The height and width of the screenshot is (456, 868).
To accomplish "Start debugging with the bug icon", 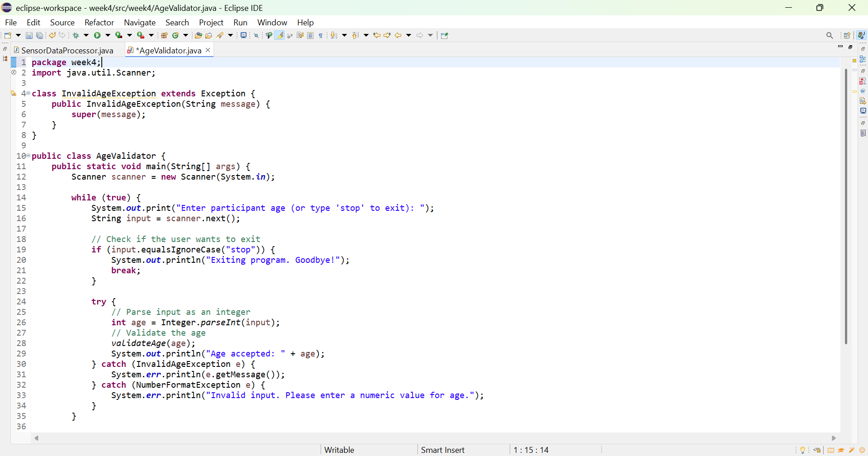I will pyautogui.click(x=76, y=35).
